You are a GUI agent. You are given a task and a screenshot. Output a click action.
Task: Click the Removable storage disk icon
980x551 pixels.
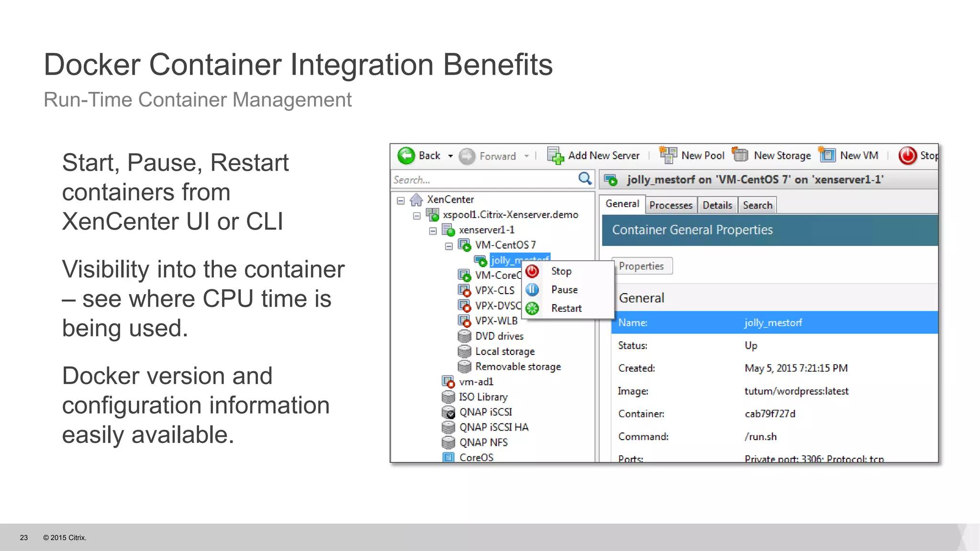464,367
